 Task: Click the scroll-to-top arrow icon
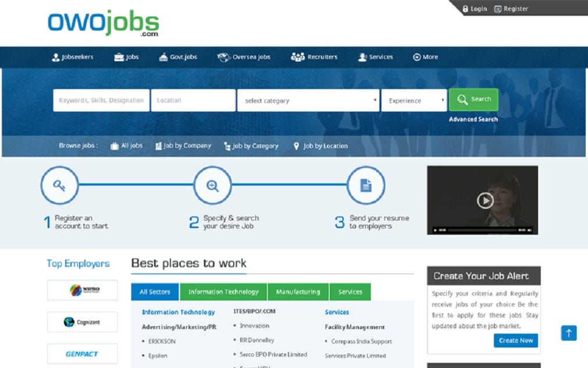(x=568, y=332)
